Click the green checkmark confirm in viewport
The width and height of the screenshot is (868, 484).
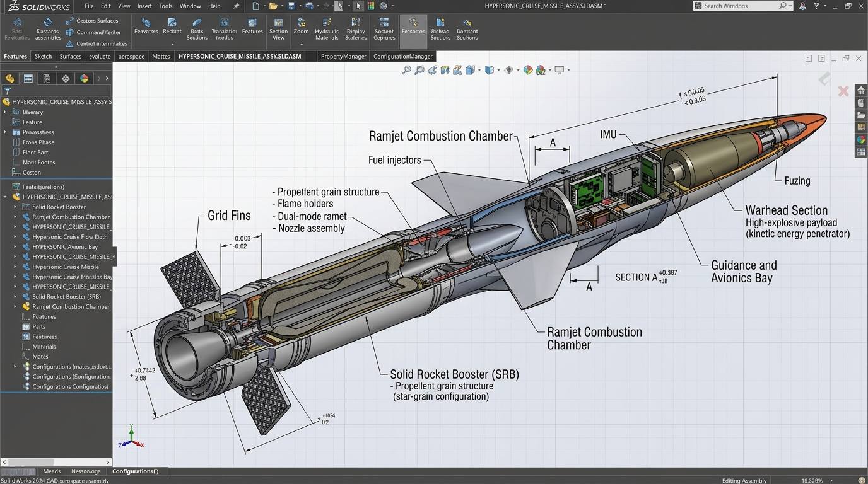click(x=824, y=79)
